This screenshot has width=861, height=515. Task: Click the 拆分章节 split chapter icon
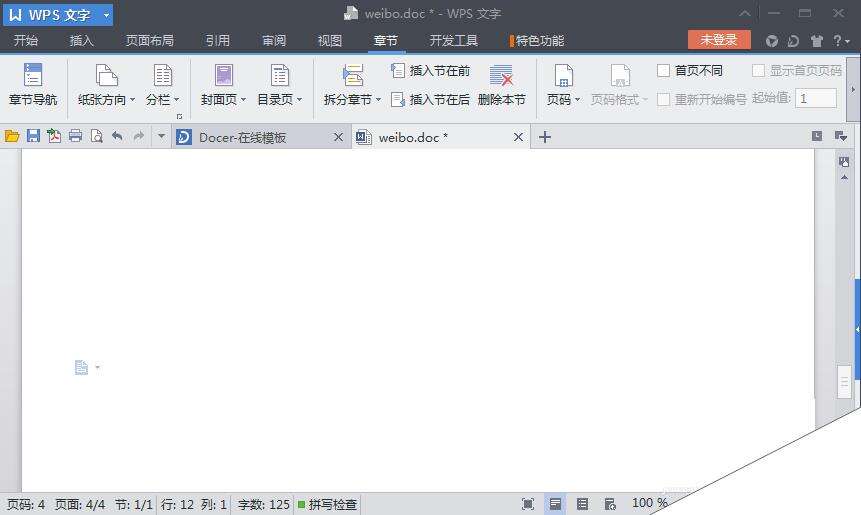tap(353, 75)
